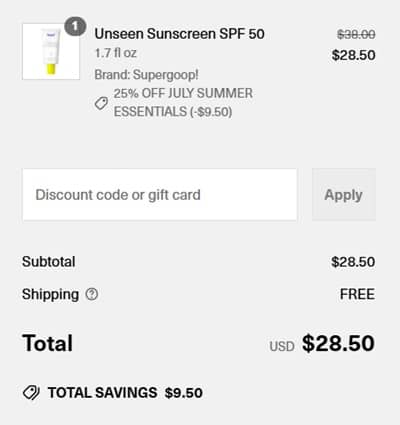Click the shipping help question mark icon
The image size is (400, 425).
(x=92, y=294)
